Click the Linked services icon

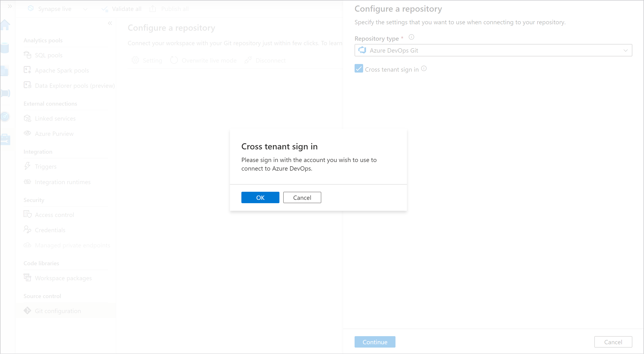pyautogui.click(x=27, y=118)
